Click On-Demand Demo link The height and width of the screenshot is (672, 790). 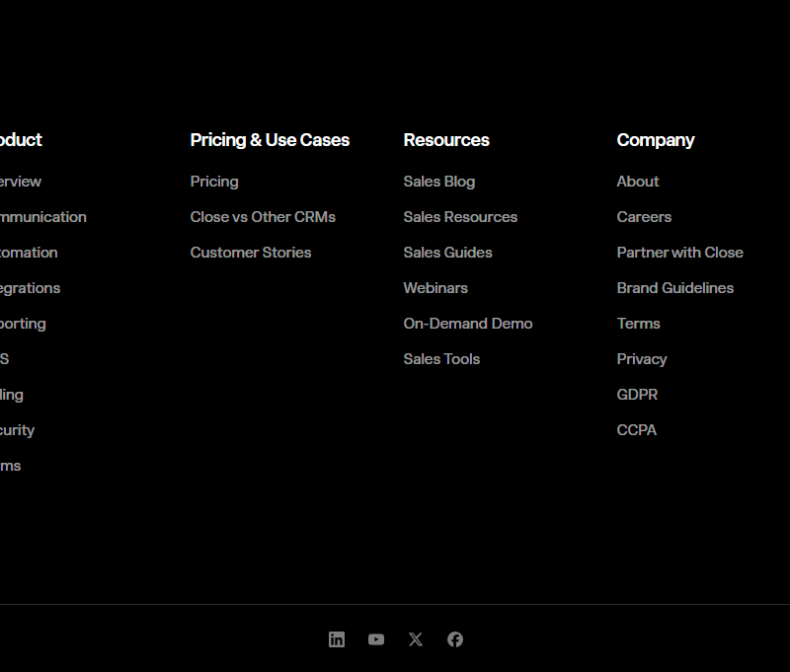(468, 324)
